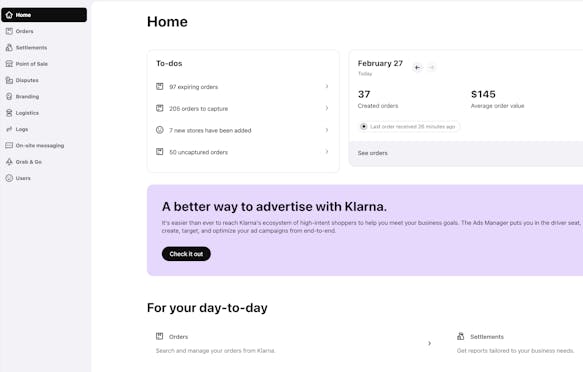Open Orders day-to-day card chevron
Viewport: 583px width, 372px height.
pyautogui.click(x=429, y=343)
